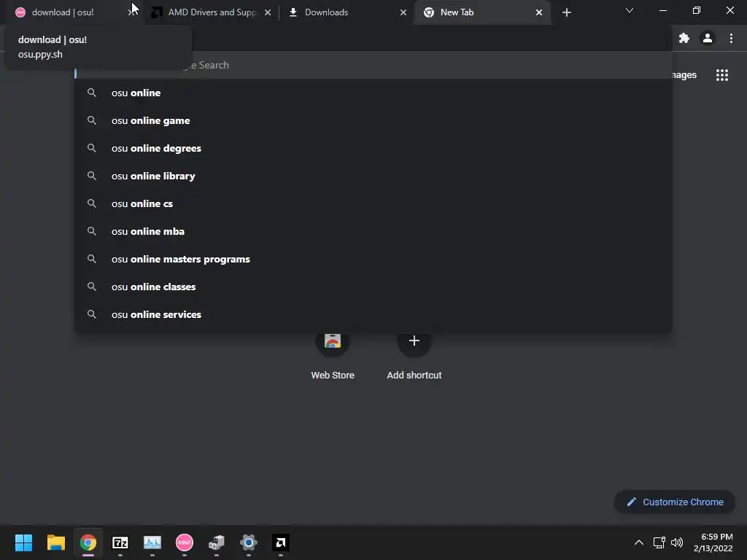
Task: Open the network status tray icon
Action: click(x=659, y=542)
